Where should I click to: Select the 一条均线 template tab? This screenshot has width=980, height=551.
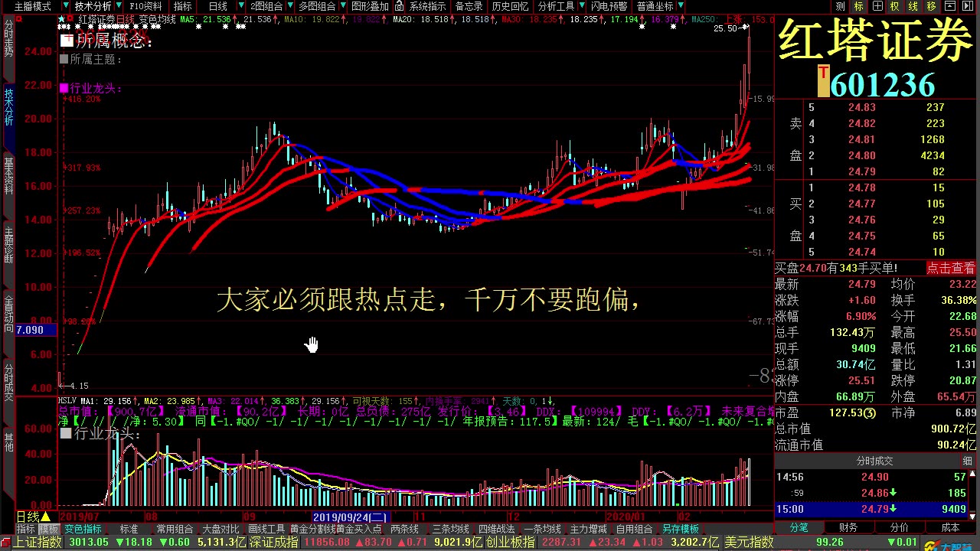point(542,529)
